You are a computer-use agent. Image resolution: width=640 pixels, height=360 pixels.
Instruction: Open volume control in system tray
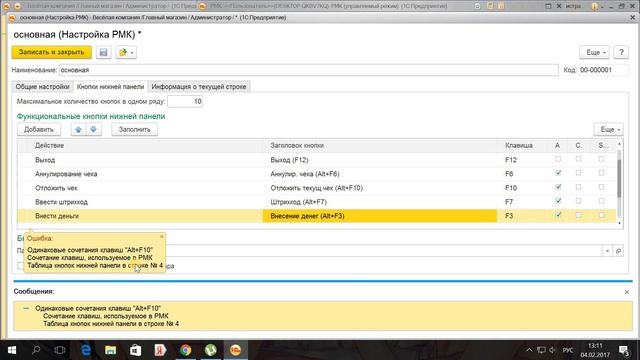[x=553, y=350]
